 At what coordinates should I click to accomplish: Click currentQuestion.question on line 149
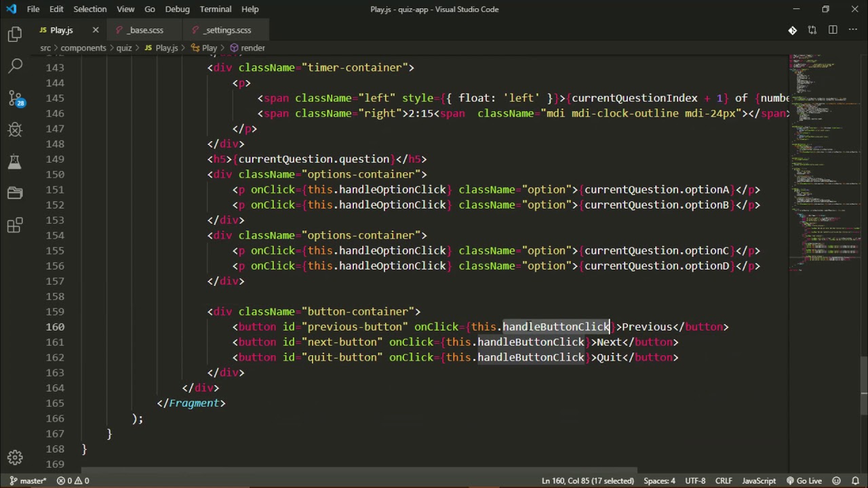pos(314,159)
